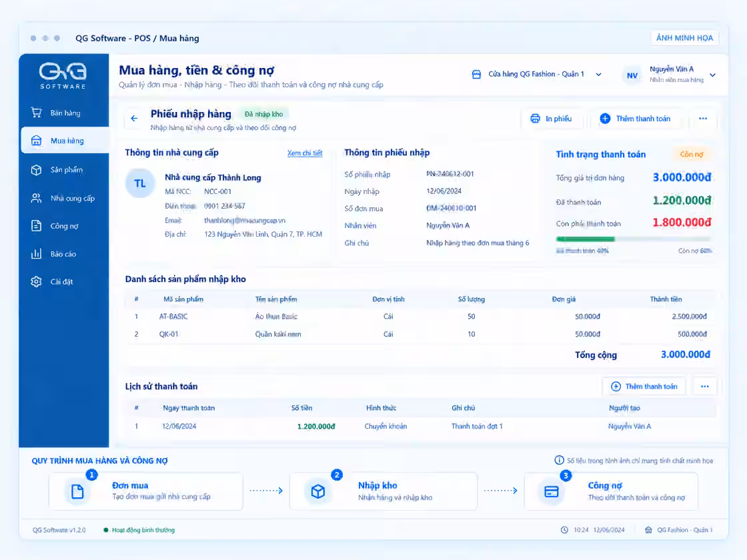This screenshot has width=747, height=560.
Task: Click the Công nợ document icon
Action: point(36,226)
